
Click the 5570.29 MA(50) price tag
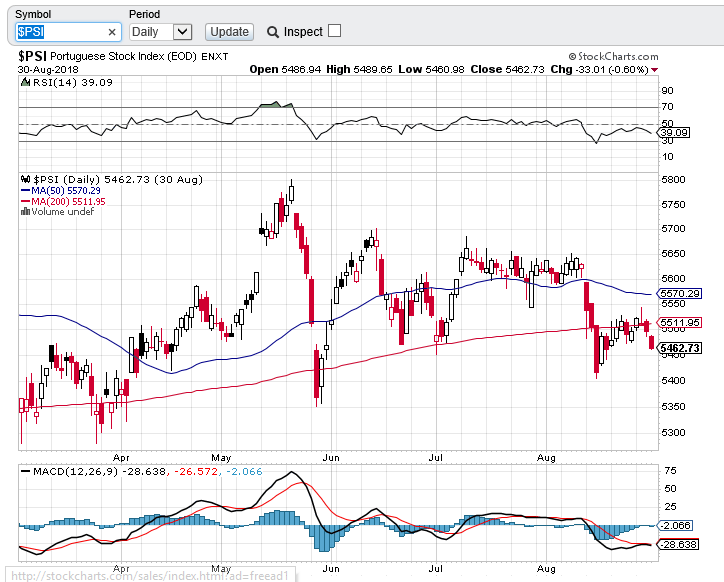coord(679,293)
